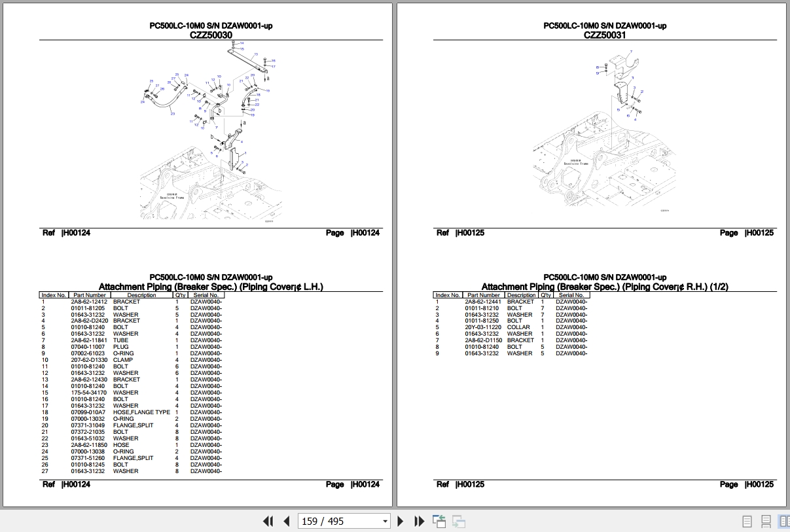The width and height of the screenshot is (790, 532).
Task: Click part number 2A8-62-12441
Action: [483, 302]
